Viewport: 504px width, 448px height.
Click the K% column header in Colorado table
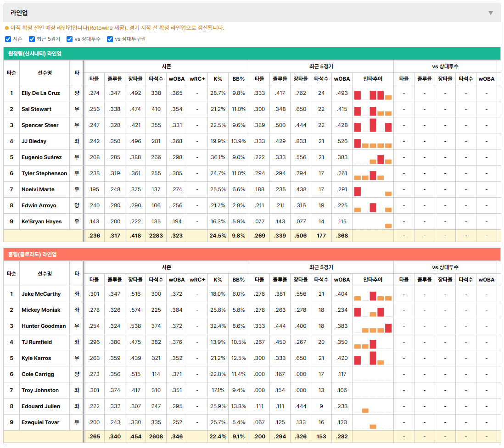click(218, 280)
